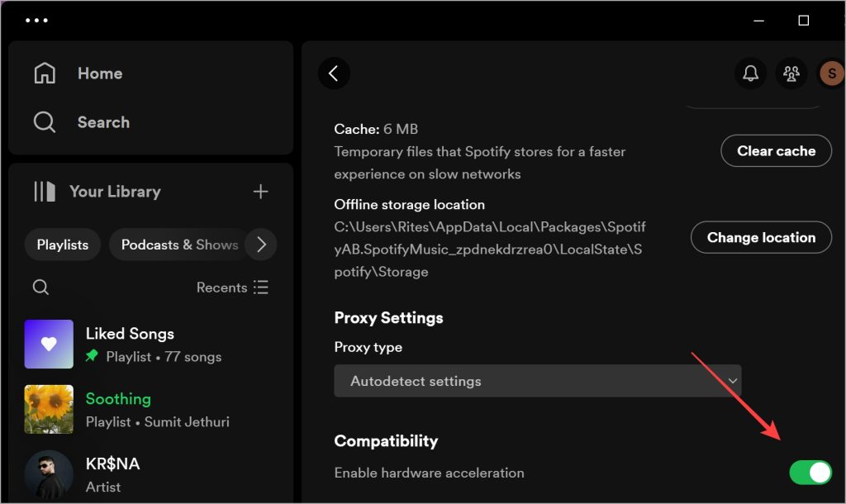The height and width of the screenshot is (504, 846).
Task: Filter library by Podcasts & Shows
Action: (179, 245)
